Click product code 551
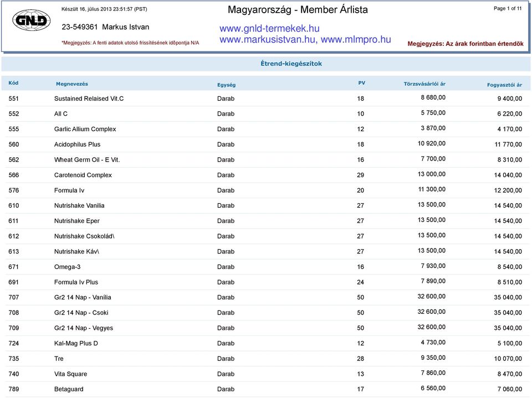The height and width of the screenshot is (398, 532). (13, 99)
